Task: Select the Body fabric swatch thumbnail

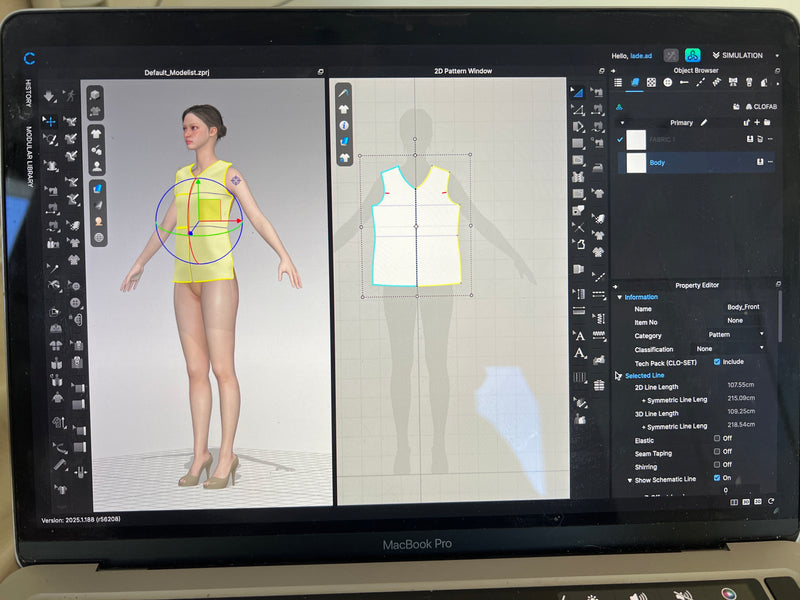Action: pyautogui.click(x=636, y=162)
